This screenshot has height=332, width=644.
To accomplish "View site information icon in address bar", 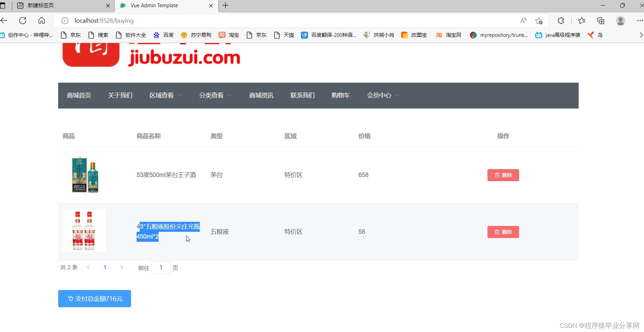I will click(65, 21).
